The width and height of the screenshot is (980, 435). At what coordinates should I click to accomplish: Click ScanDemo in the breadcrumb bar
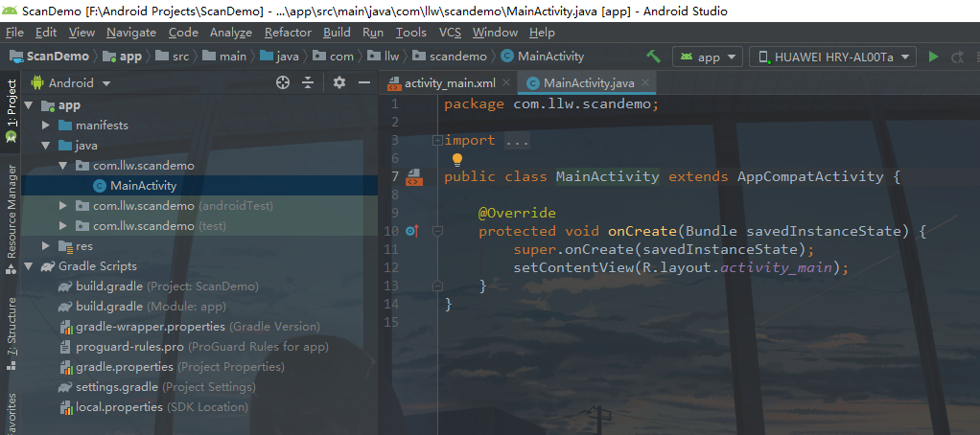coord(49,57)
